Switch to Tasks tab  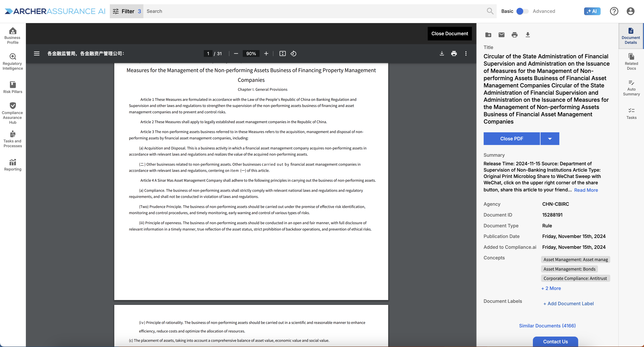pos(631,113)
